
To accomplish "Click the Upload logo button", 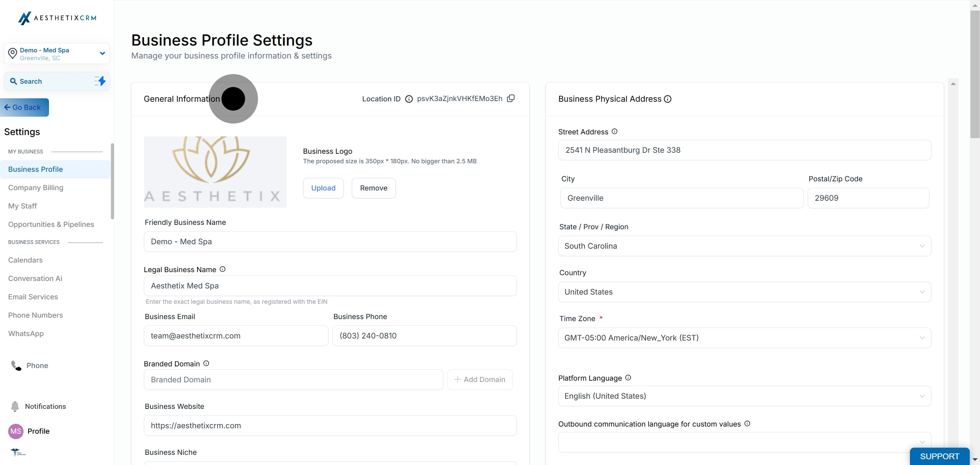I will point(323,188).
